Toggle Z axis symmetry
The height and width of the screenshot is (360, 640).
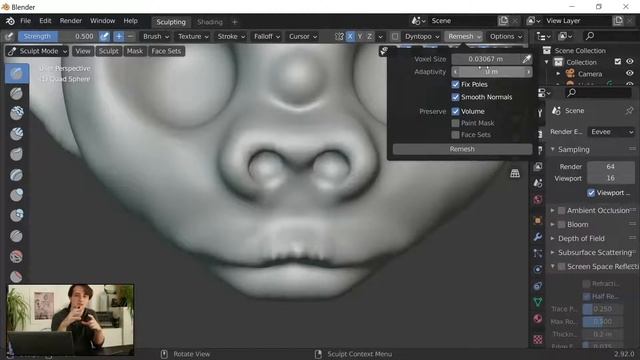pos(370,36)
